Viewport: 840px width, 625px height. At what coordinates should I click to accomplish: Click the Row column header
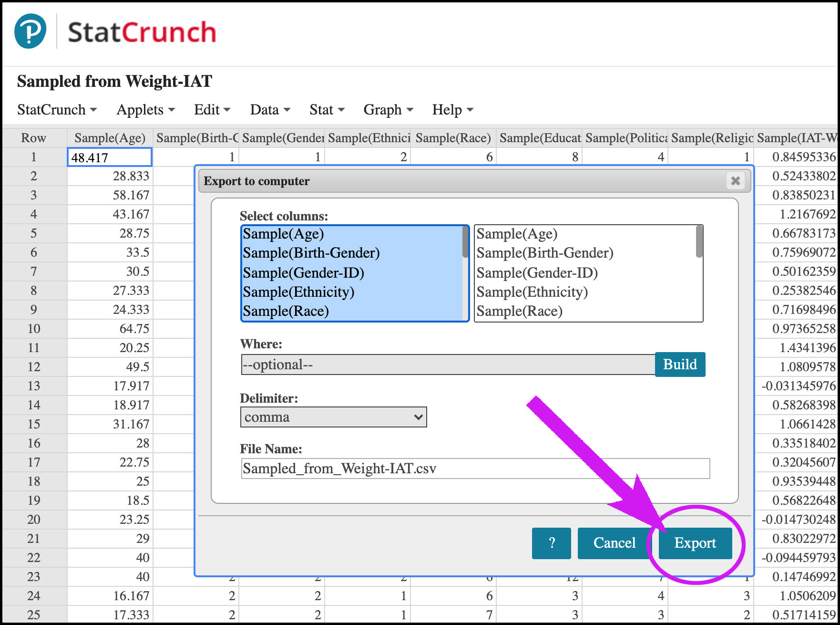[x=34, y=138]
